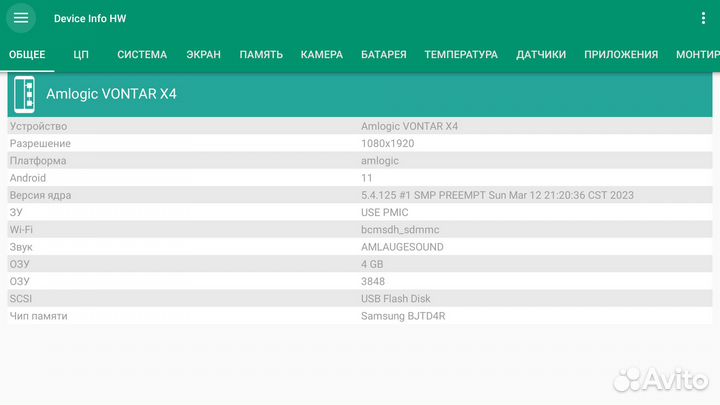This screenshot has width=720, height=405.
Task: Tap the device icon beside Amlogic VONTAR X4
Action: pos(24,94)
